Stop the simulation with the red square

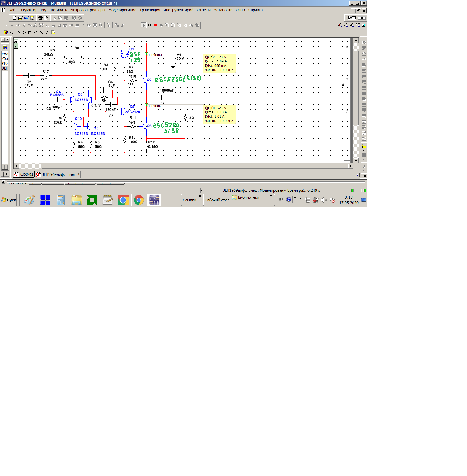[x=155, y=25]
